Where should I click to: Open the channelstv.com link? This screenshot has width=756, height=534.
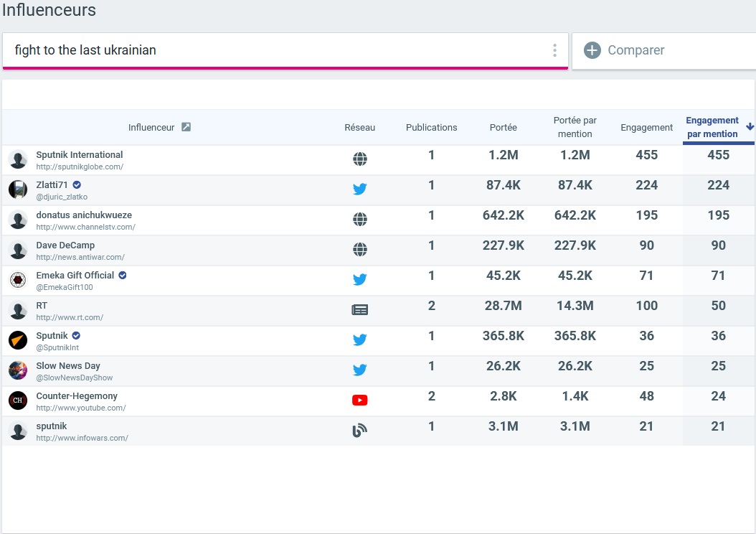(86, 228)
